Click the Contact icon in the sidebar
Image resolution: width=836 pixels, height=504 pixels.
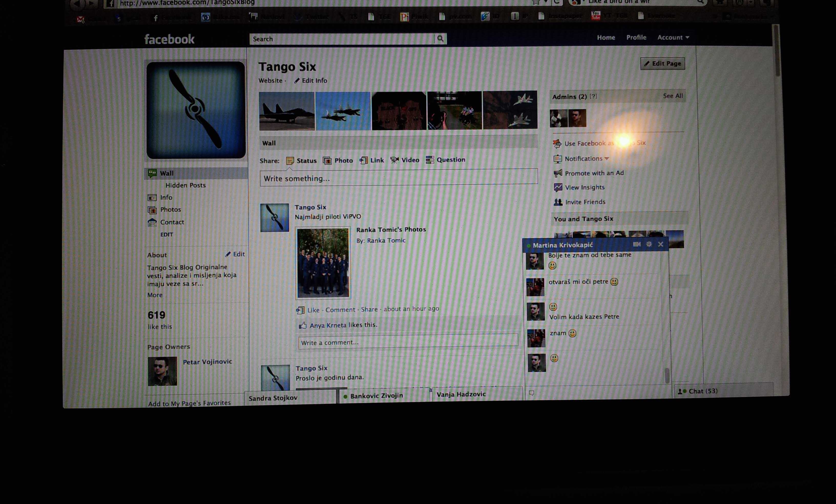[152, 223]
